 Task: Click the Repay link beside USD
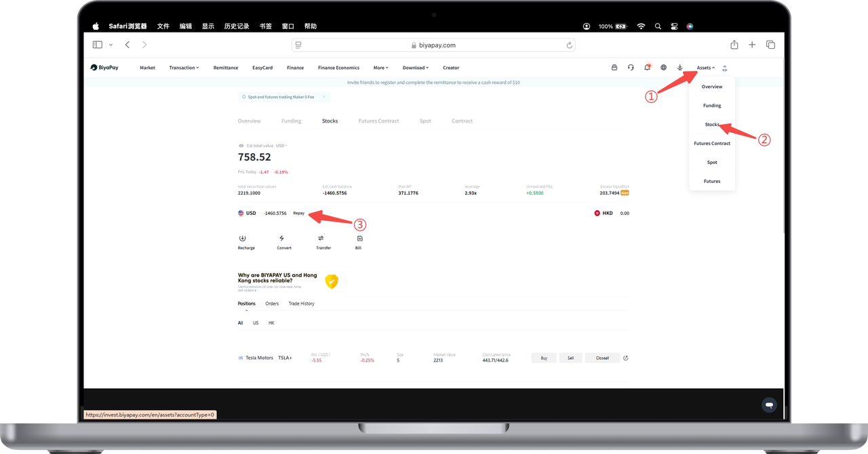[299, 213]
